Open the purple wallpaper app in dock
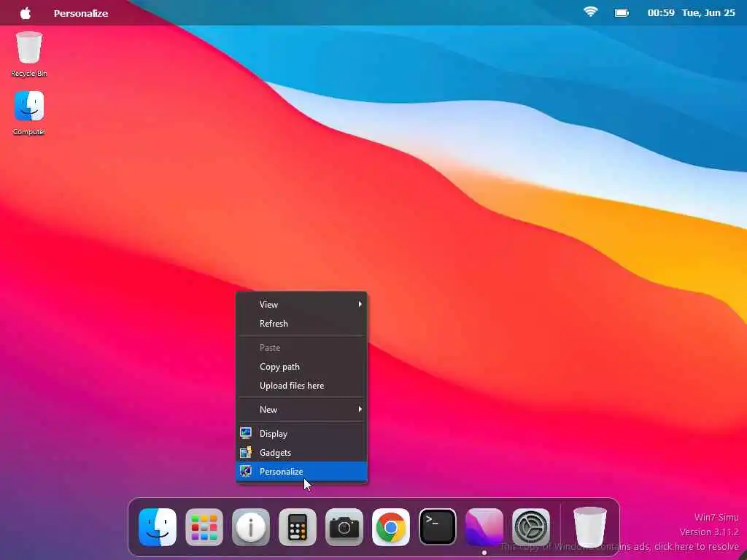 pyautogui.click(x=484, y=527)
